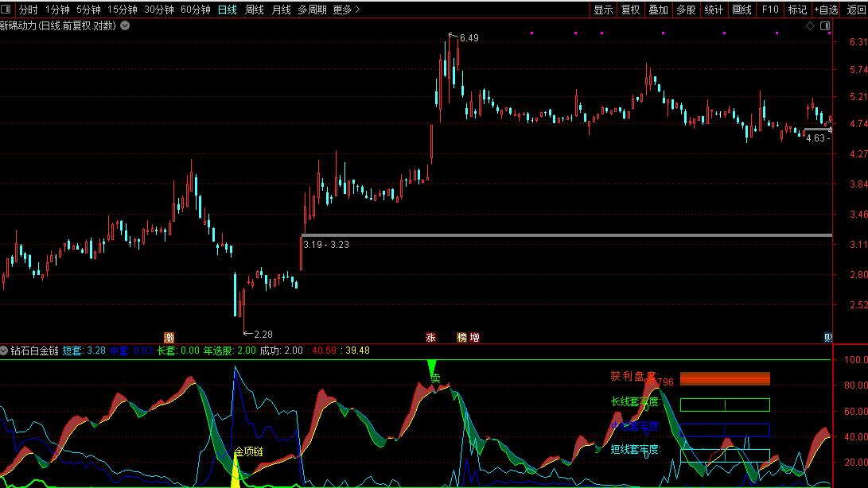The height and width of the screenshot is (488, 868).
Task: Click the 返回 back button
Action: [856, 10]
